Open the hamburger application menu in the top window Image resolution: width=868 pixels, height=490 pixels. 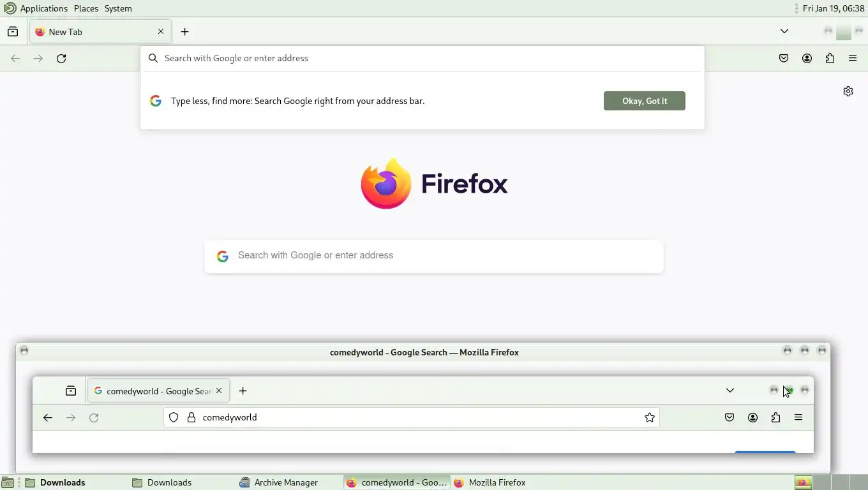(853, 58)
